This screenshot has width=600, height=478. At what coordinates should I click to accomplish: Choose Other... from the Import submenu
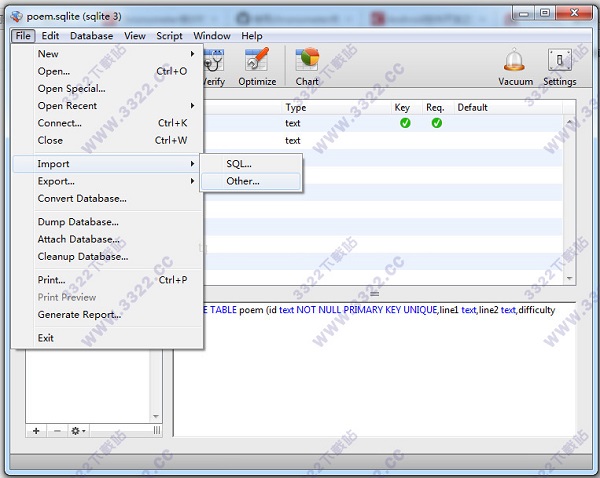coord(243,181)
